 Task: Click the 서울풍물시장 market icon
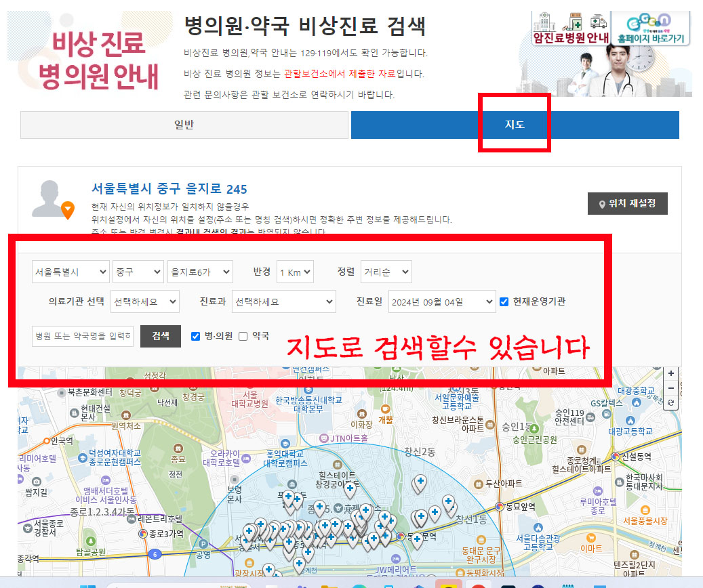point(645,510)
